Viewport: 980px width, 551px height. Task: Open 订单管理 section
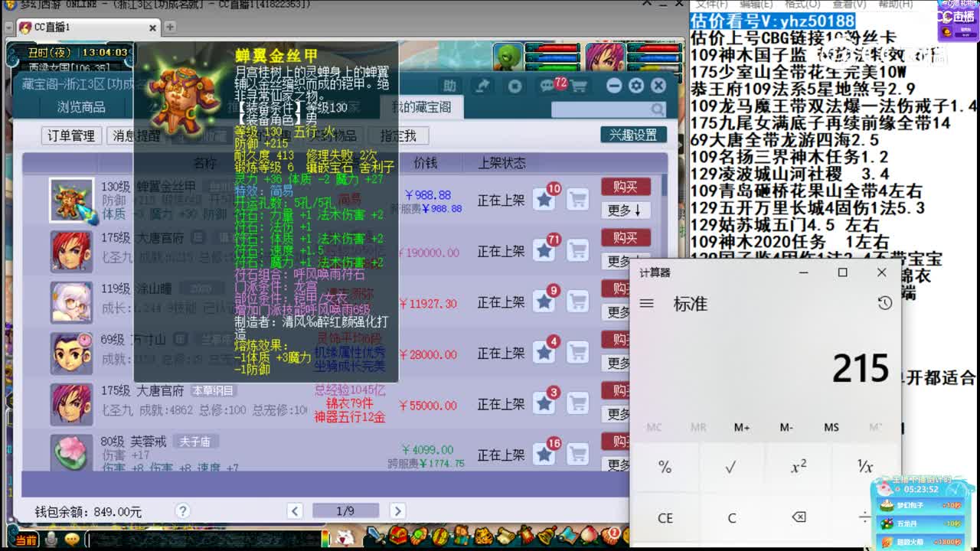pos(71,135)
